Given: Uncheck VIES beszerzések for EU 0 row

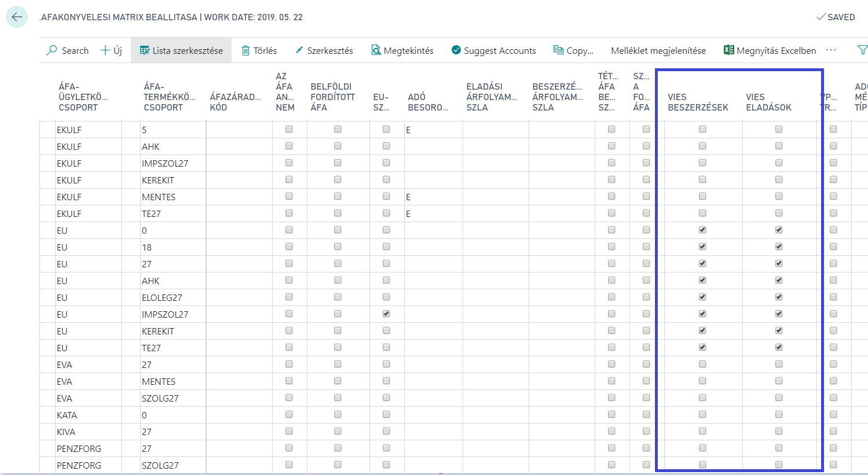Looking at the screenshot, I should pos(702,230).
